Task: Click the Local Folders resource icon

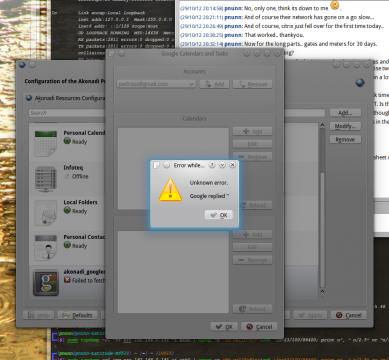Action: coord(46,213)
